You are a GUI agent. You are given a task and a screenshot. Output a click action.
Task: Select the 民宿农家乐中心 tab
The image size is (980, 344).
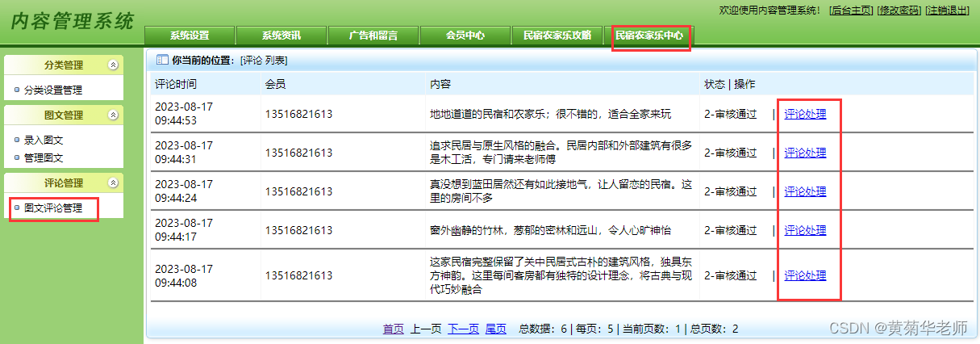click(649, 36)
